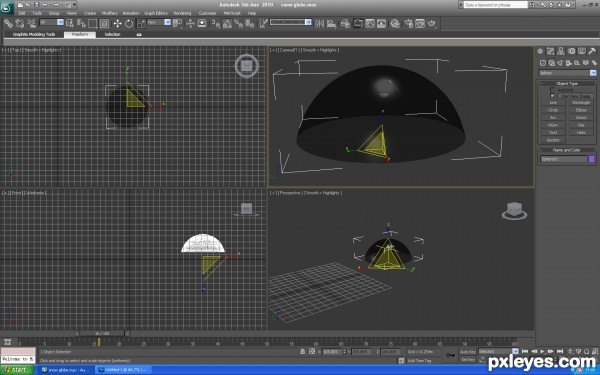Image resolution: width=600 pixels, height=375 pixels.
Task: Open the Modify command panel tab
Action: coord(550,51)
